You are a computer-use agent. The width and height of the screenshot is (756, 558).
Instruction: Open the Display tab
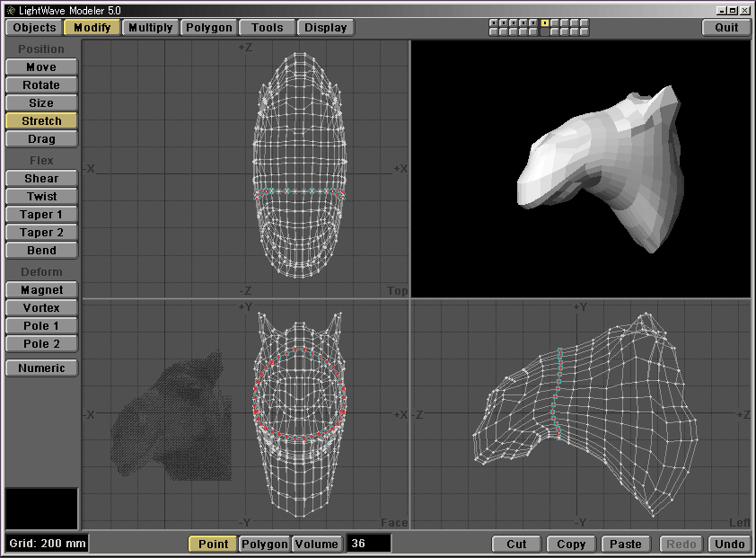325,28
